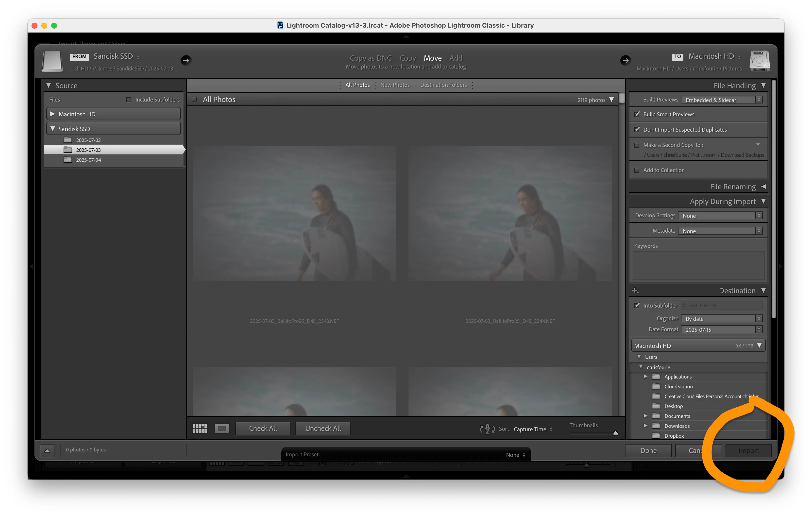Select the Copy as DNG import mode
Viewport: 812px width, 516px height.
[371, 58]
